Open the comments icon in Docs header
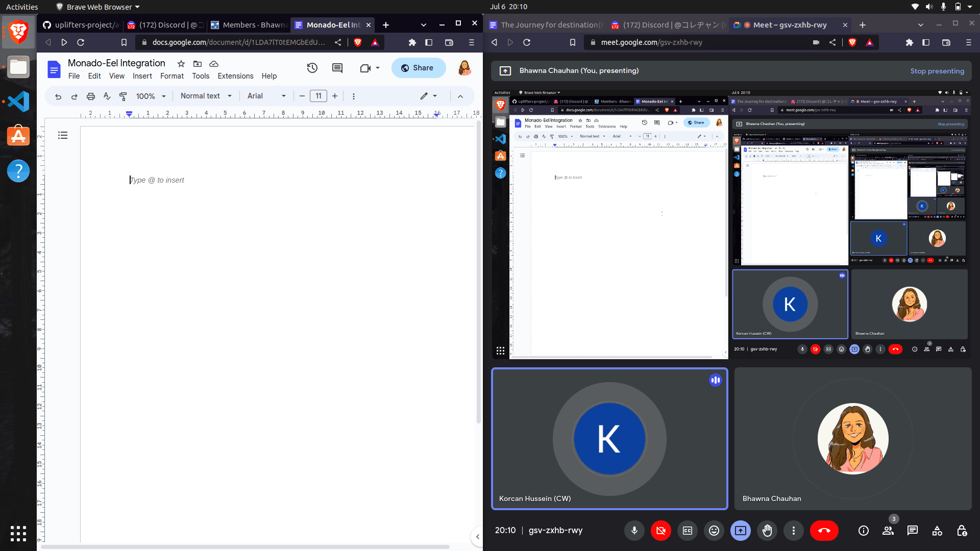This screenshot has width=980, height=551. (x=337, y=68)
